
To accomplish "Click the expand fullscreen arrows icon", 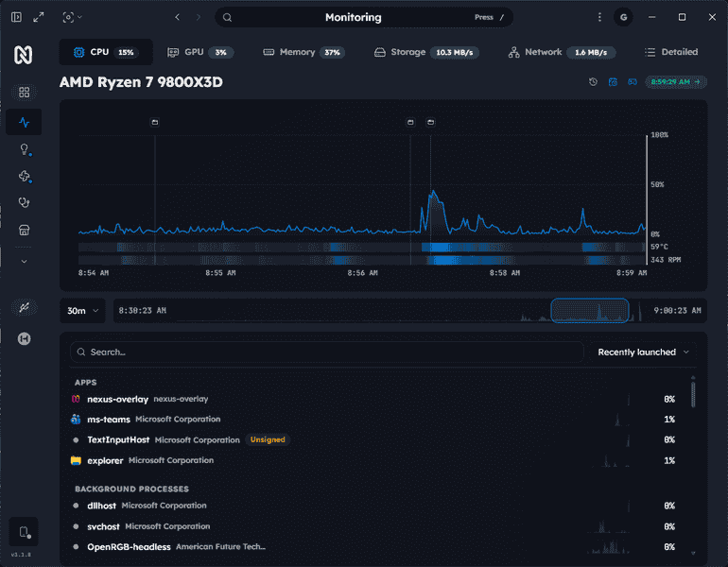I will (x=39, y=17).
